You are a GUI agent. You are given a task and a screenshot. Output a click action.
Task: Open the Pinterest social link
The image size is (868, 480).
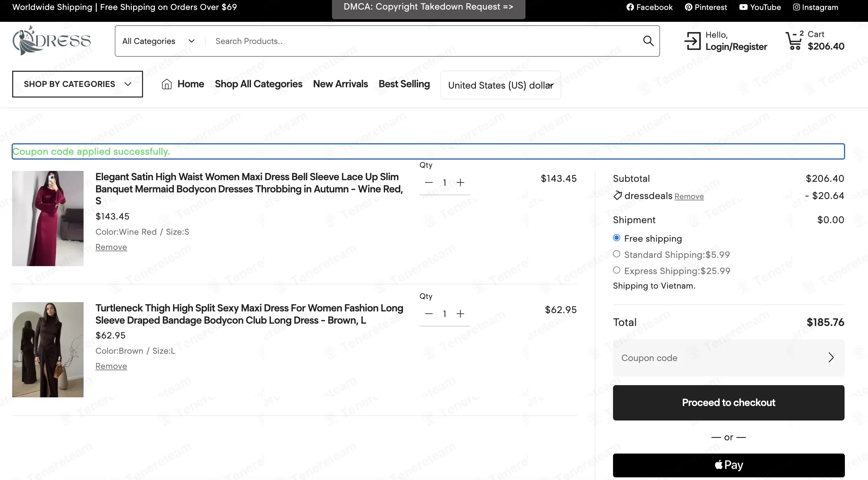click(x=706, y=7)
